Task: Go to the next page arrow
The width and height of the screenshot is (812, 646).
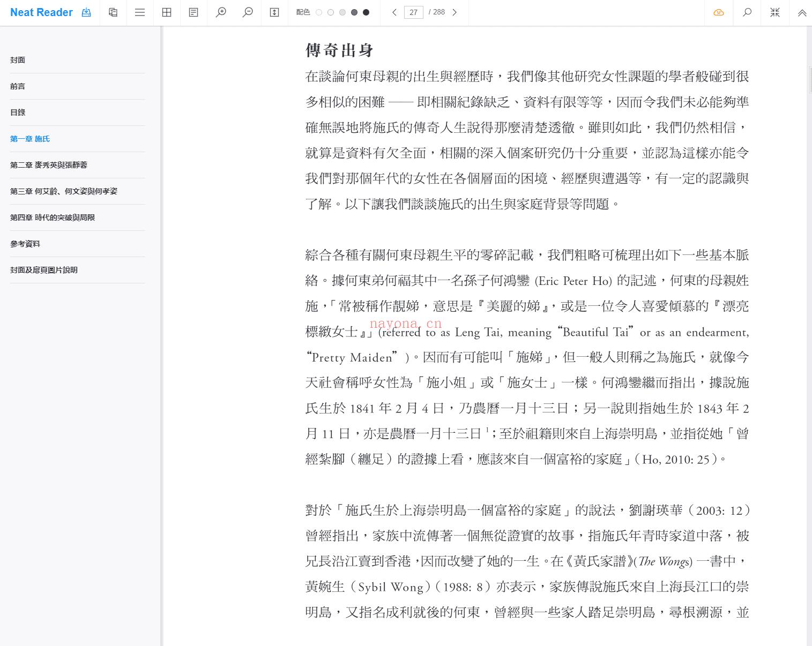Action: tap(455, 12)
